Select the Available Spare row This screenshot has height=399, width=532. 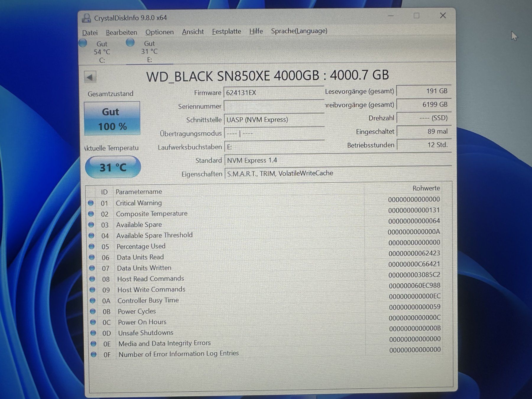265,223
